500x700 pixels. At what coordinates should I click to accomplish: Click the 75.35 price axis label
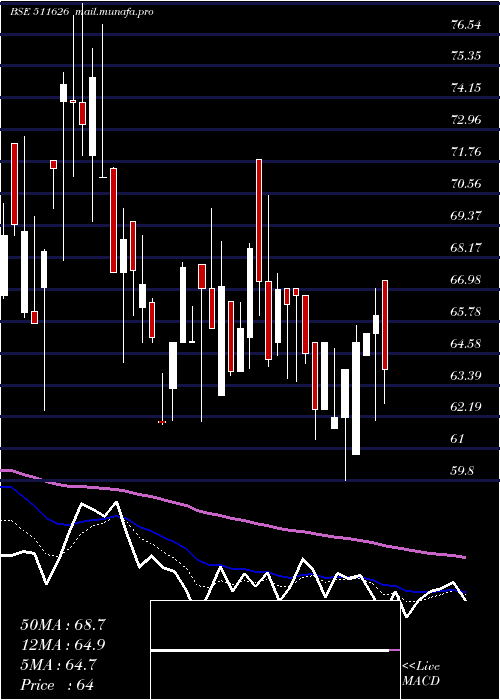(x=466, y=56)
